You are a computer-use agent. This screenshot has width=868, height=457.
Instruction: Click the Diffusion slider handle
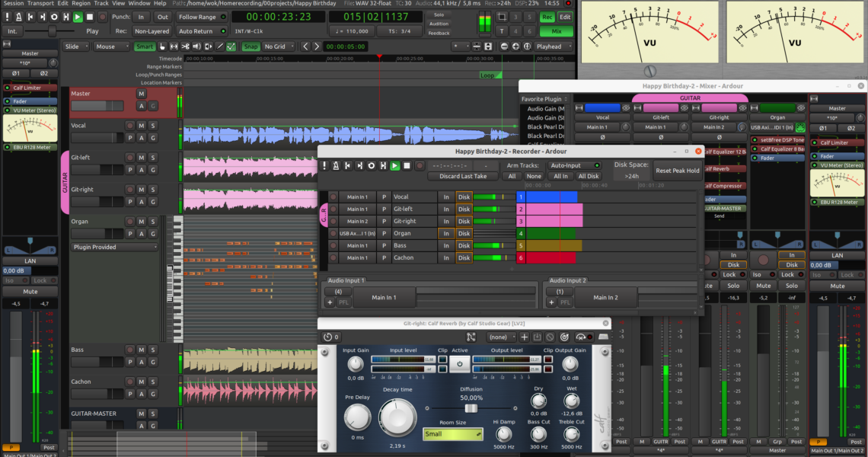[471, 409]
